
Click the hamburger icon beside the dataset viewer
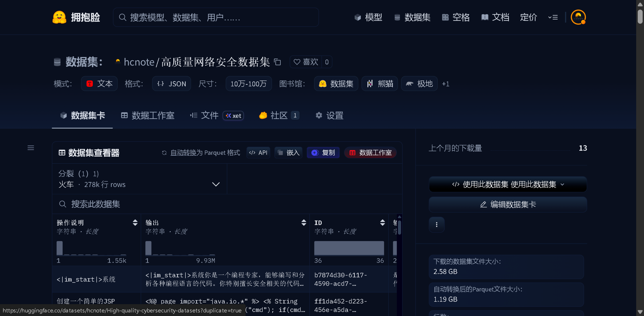click(30, 148)
